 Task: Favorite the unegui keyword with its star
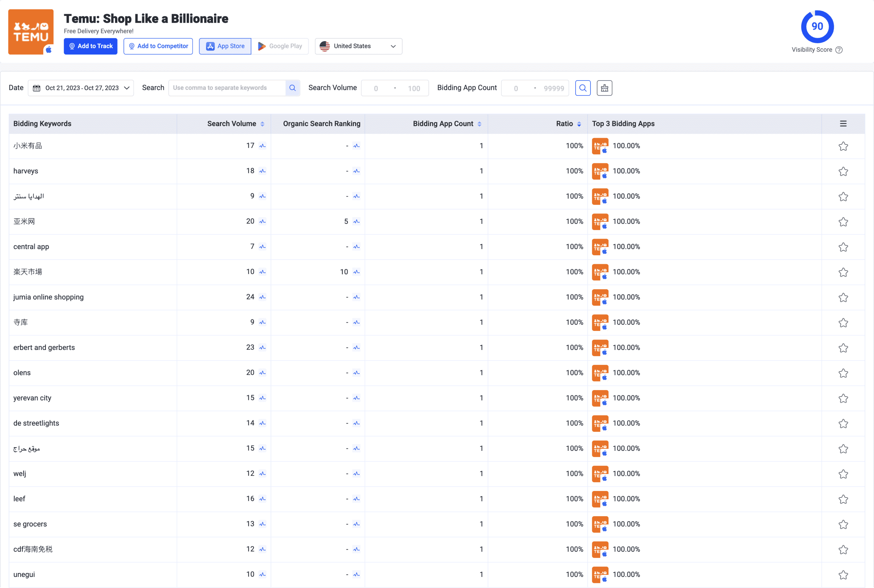pos(843,575)
